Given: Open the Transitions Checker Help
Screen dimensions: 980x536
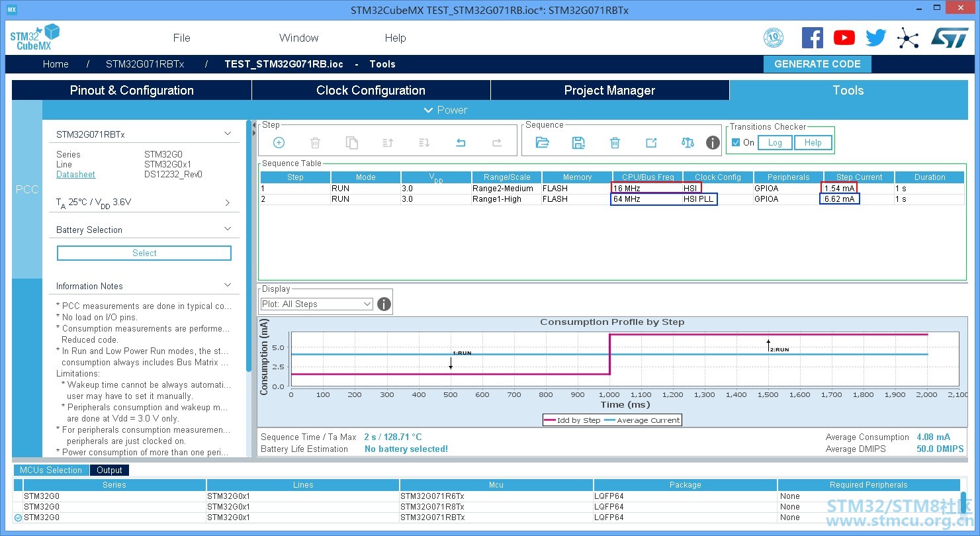Looking at the screenshot, I should pyautogui.click(x=813, y=142).
